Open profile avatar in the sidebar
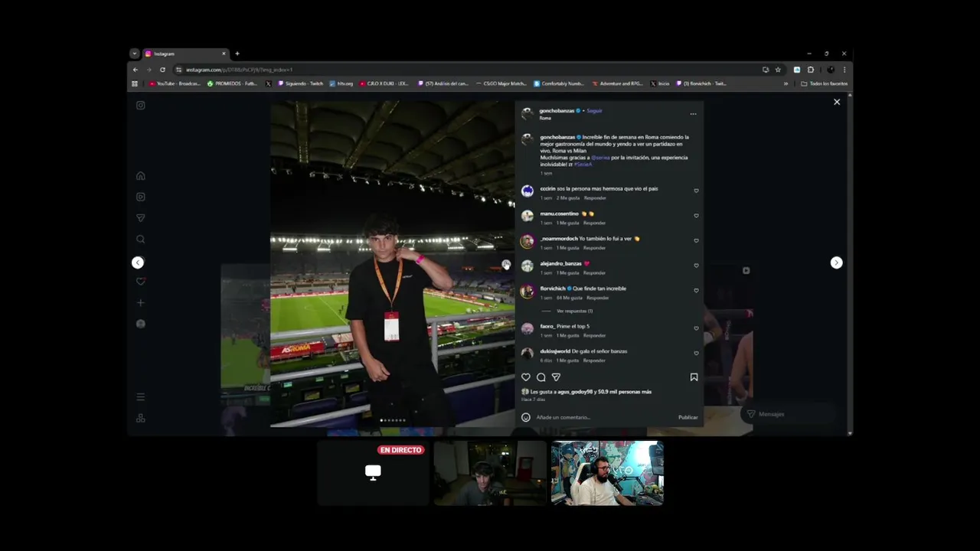Viewport: 980px width, 551px height. click(140, 324)
